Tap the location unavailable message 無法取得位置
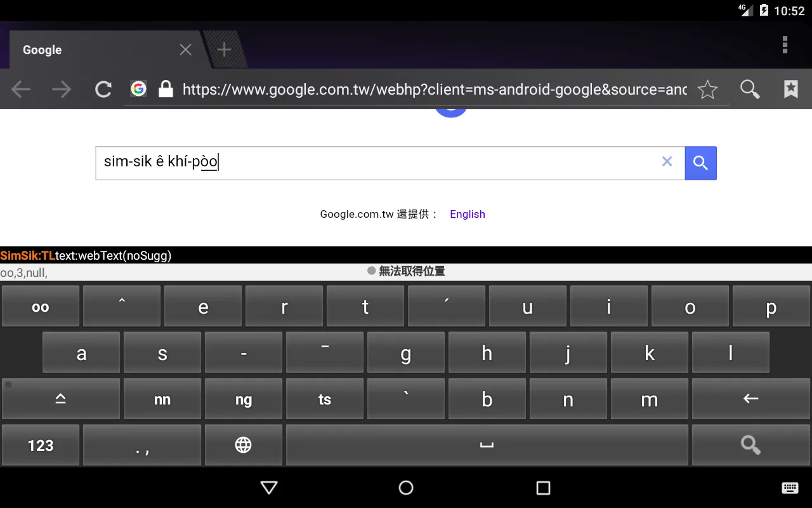The image size is (812, 508). tap(412, 271)
